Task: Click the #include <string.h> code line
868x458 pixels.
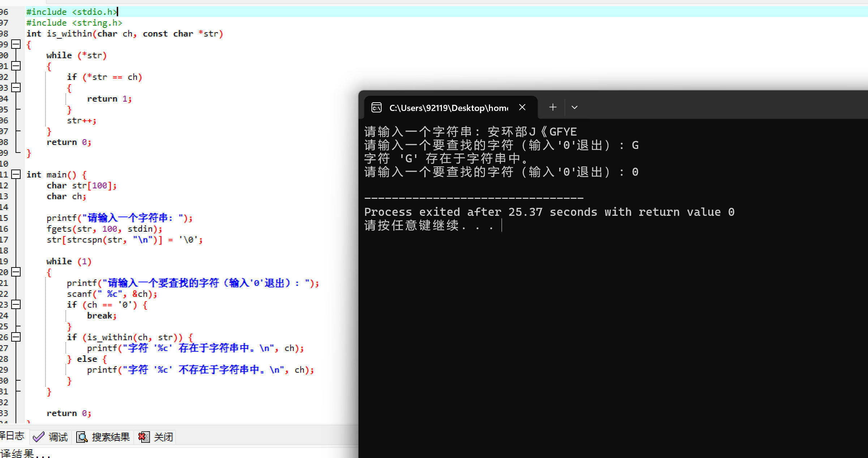Action: [74, 23]
